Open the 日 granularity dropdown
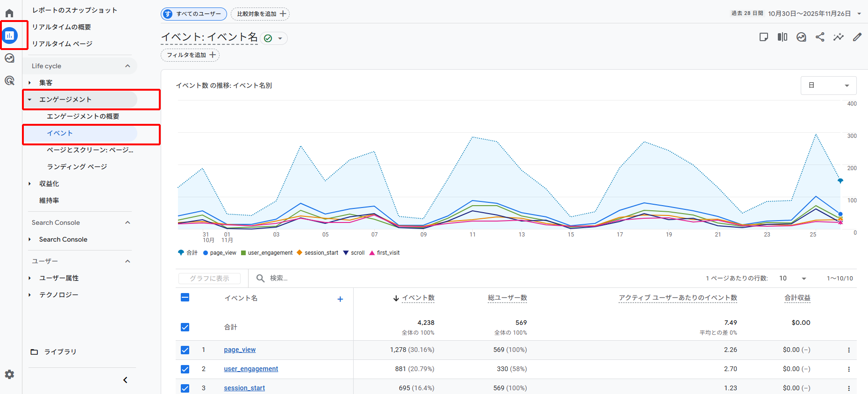The width and height of the screenshot is (868, 394). tap(828, 86)
